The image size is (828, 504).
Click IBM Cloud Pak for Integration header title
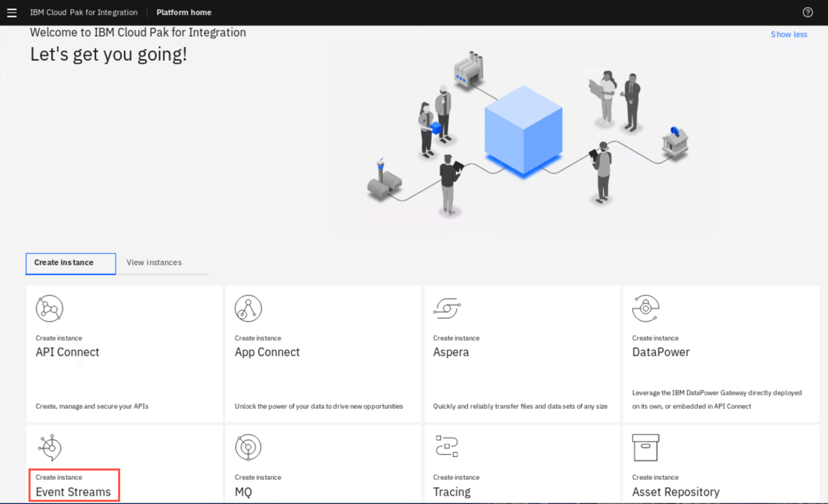coord(83,13)
